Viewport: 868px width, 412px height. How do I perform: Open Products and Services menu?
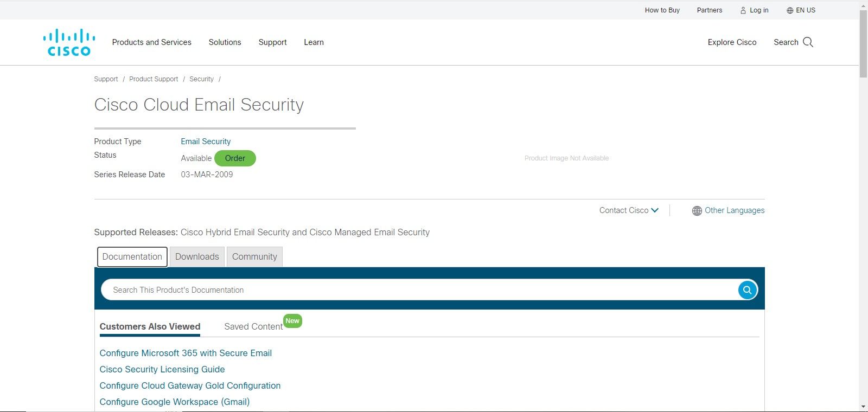click(152, 42)
